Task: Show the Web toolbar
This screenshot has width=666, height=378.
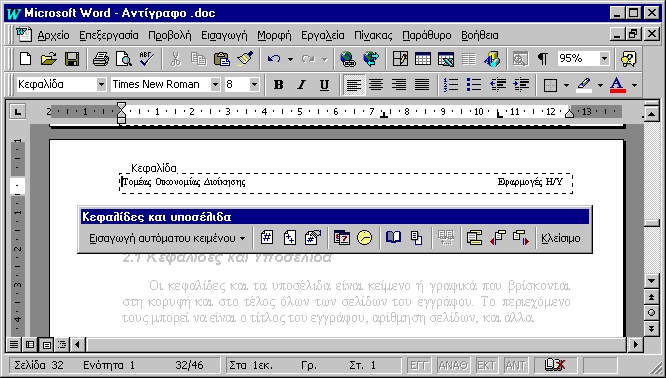Action: (371, 59)
